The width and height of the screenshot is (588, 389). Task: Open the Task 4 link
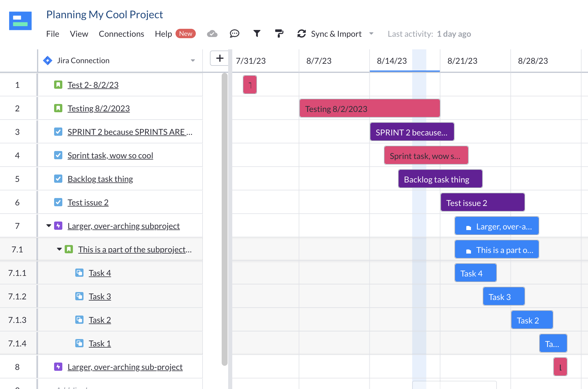[x=100, y=273]
